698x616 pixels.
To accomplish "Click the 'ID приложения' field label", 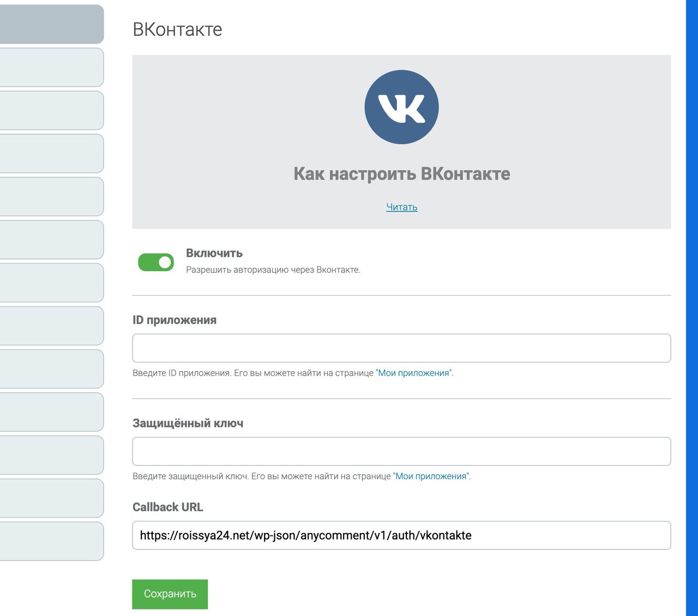I will [x=174, y=320].
